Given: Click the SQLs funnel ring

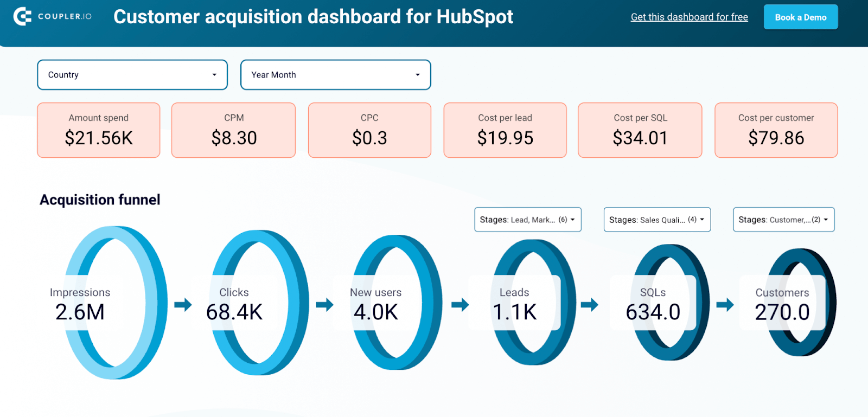Looking at the screenshot, I should point(670,303).
